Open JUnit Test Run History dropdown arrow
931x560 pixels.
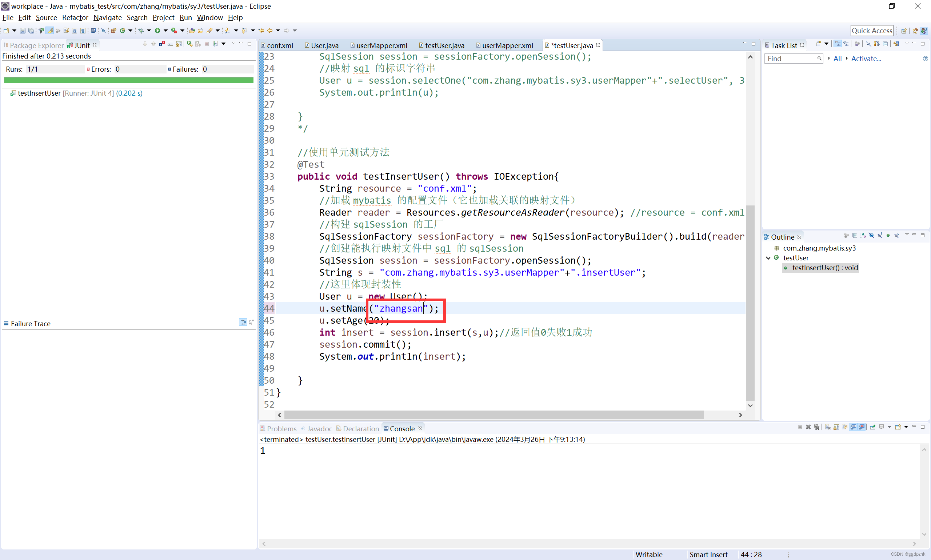pos(223,44)
